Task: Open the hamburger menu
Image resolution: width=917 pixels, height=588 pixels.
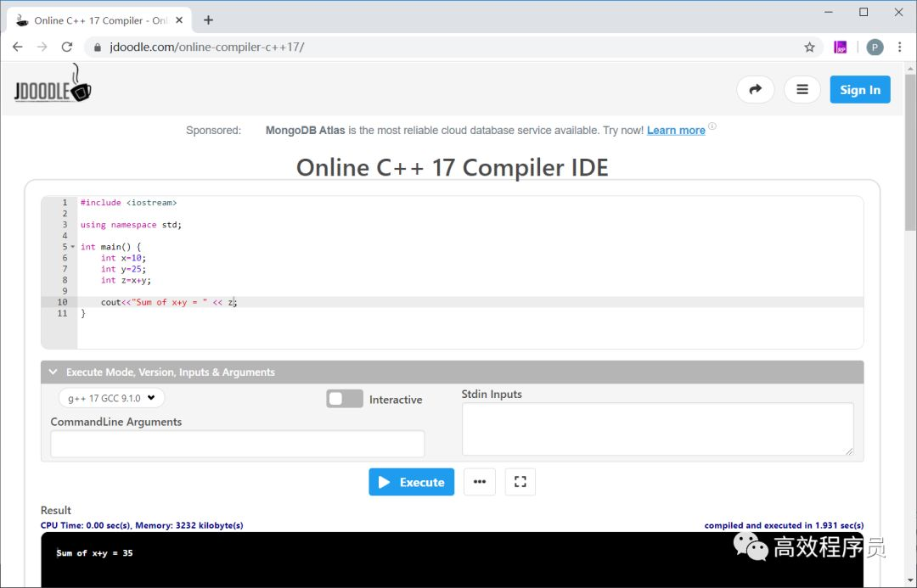Action: (802, 89)
